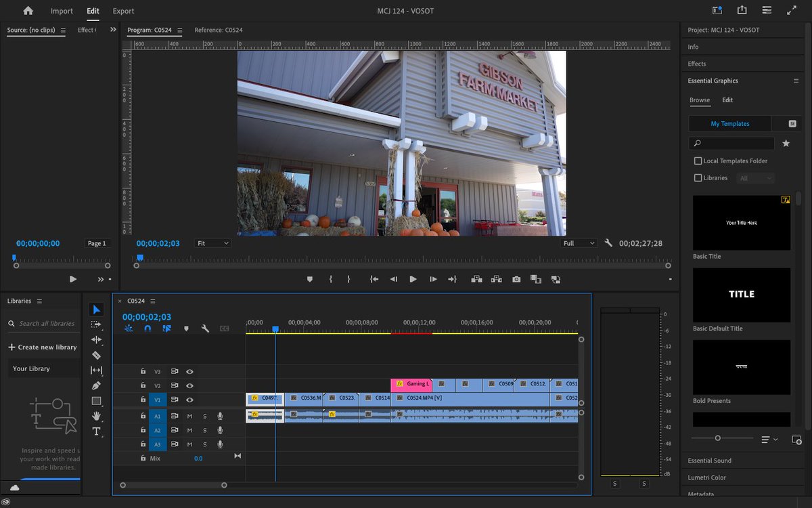This screenshot has height=508, width=812.
Task: Toggle Snap in timeline magnet icon
Action: pos(148,329)
